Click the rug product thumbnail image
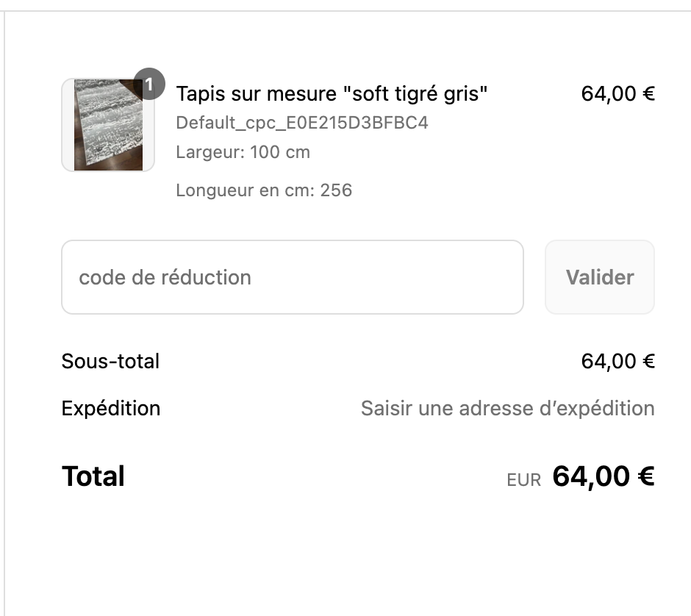 coord(108,125)
